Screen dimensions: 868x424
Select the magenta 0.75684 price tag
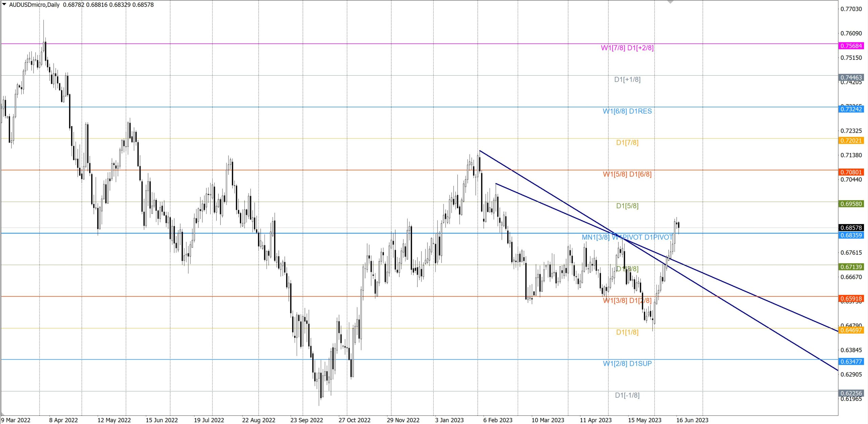click(851, 46)
